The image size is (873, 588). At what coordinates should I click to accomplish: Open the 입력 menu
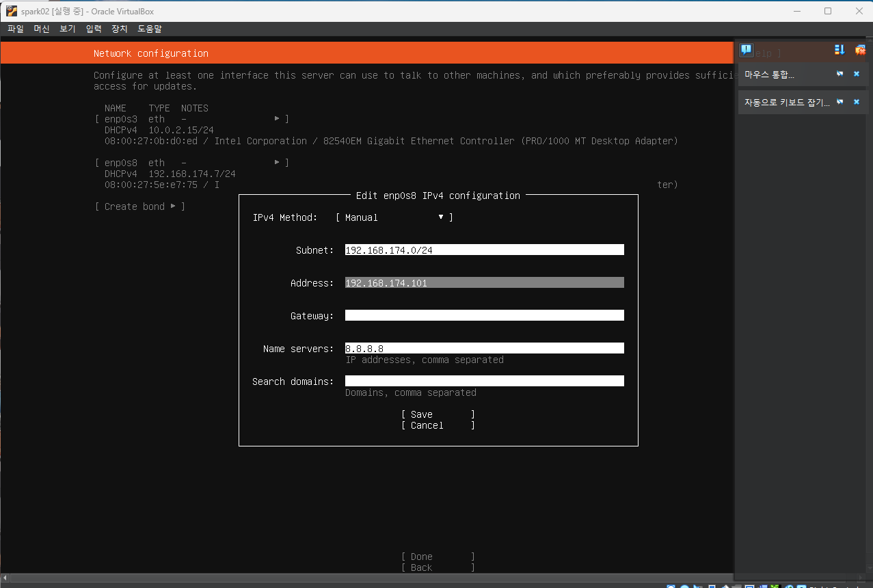pos(94,29)
